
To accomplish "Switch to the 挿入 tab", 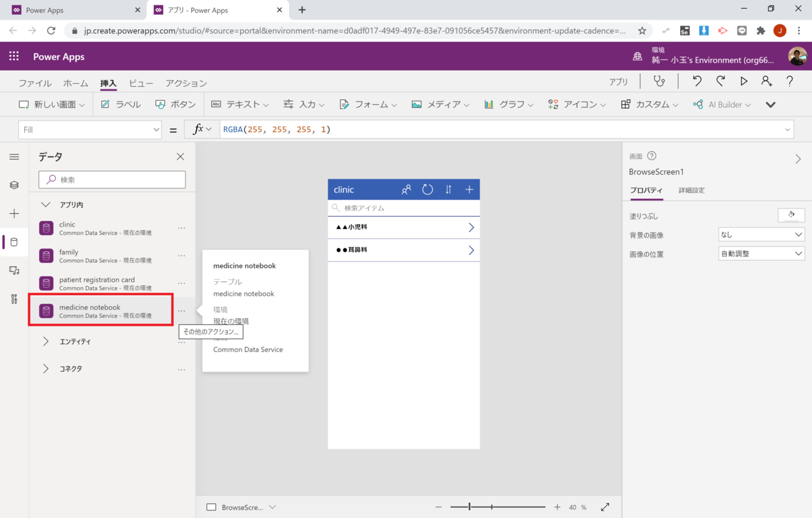I will (108, 83).
